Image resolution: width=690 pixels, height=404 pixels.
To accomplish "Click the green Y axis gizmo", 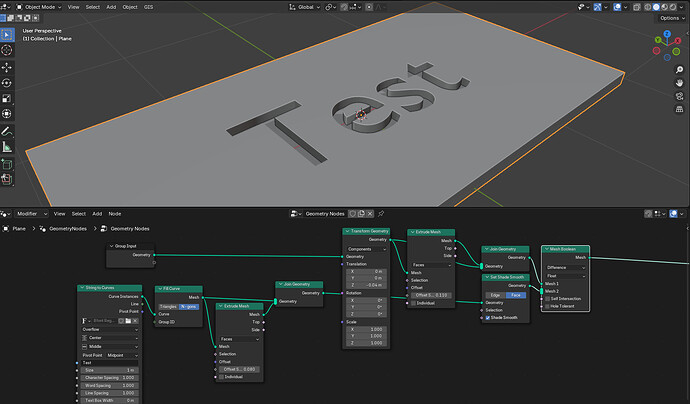I will coord(658,40).
